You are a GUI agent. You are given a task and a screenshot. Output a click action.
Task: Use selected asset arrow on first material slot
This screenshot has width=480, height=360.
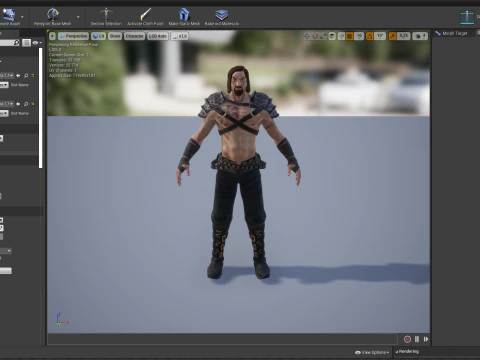point(18,76)
